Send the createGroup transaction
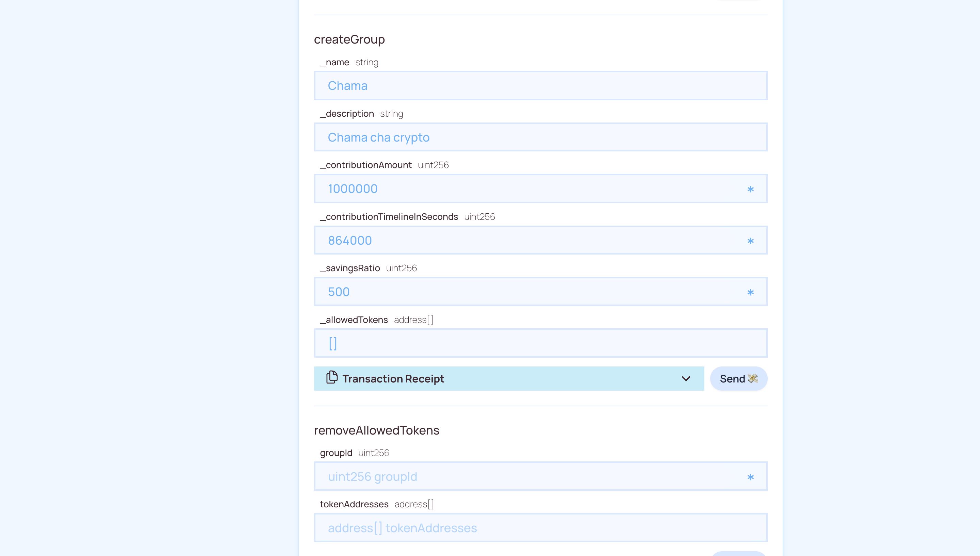Screen dimensions: 980x556 click(x=738, y=378)
